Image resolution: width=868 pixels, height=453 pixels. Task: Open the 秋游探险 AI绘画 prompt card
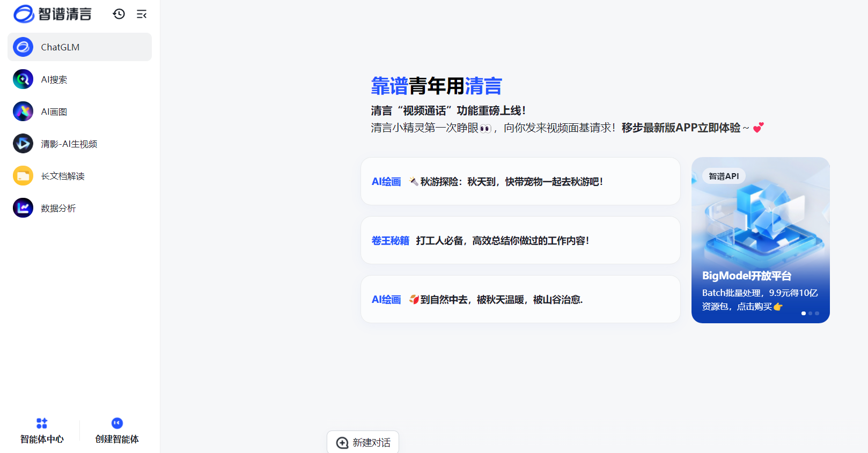pyautogui.click(x=520, y=181)
